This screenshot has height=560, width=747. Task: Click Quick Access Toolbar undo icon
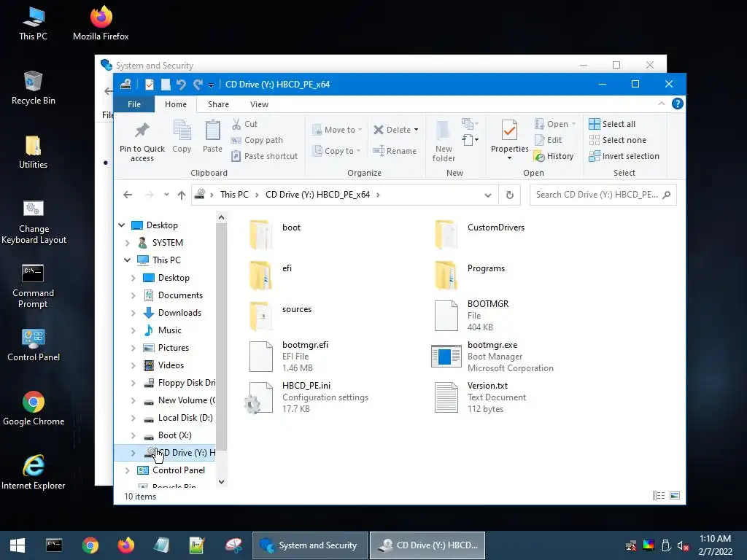click(181, 85)
